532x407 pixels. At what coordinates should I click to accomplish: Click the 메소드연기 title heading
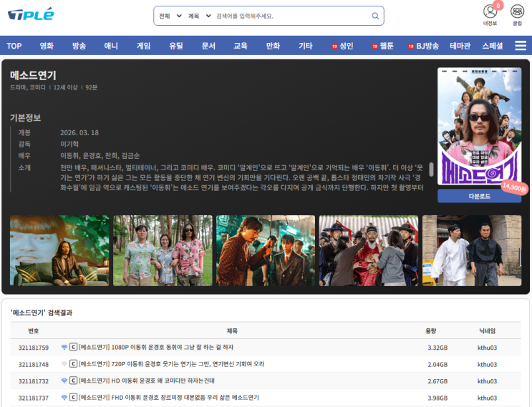(x=33, y=75)
